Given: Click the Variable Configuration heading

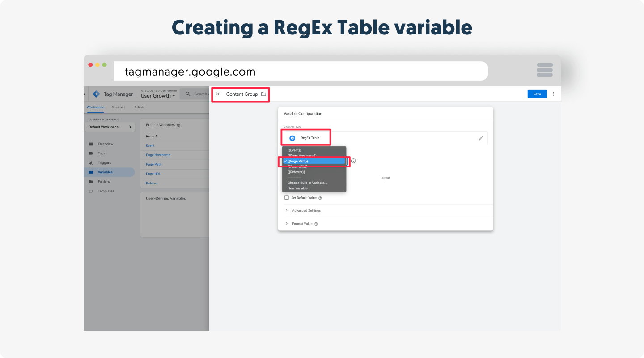Looking at the screenshot, I should tap(303, 114).
